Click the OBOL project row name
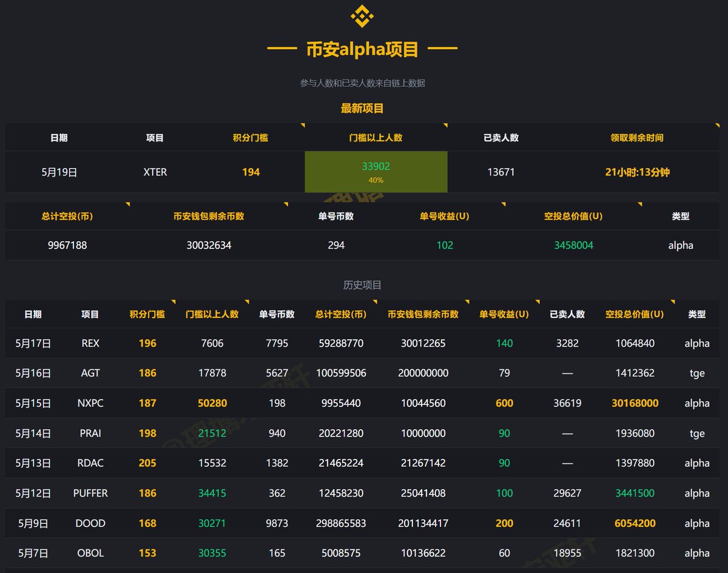Screen dimensions: 728x573 90,553
